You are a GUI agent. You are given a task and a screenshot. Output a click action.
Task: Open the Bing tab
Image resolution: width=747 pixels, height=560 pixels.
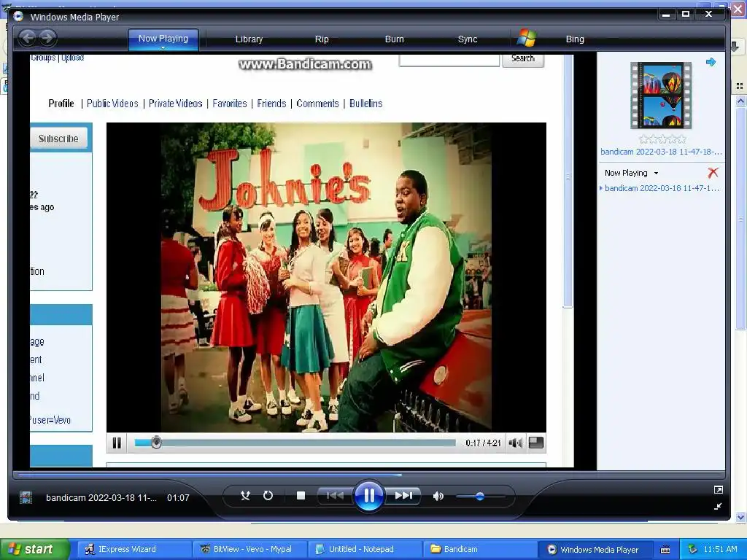tap(575, 39)
